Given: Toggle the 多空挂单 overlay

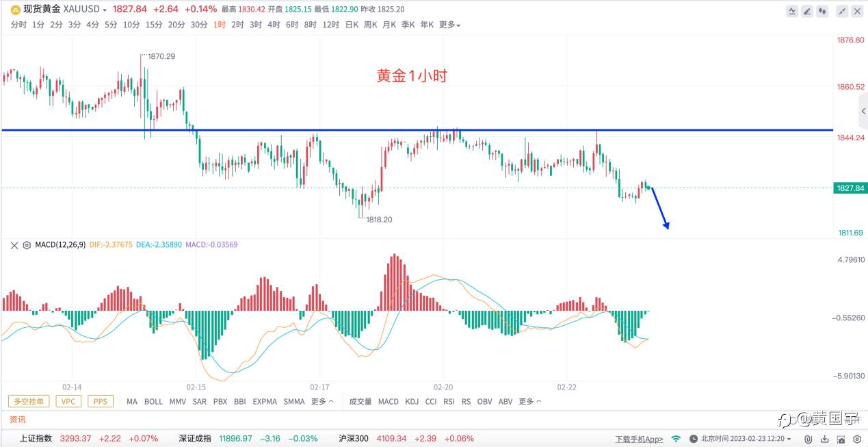Looking at the screenshot, I should tap(29, 401).
